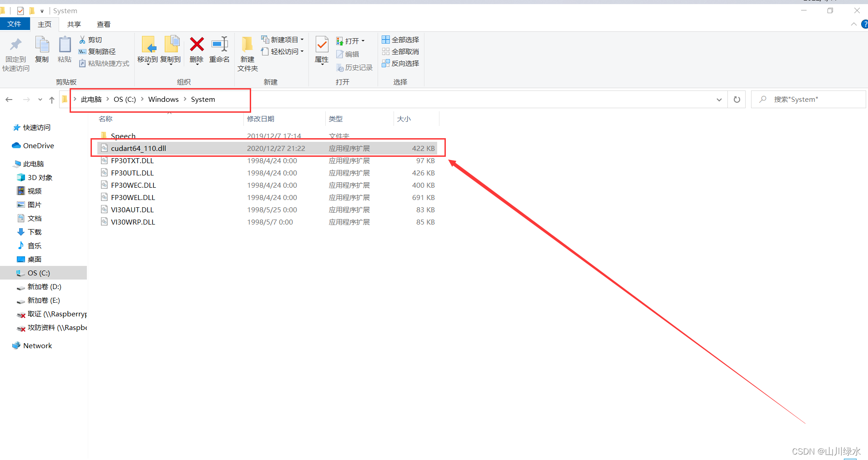Open drive 新加卷 (D:) in sidebar
Screen dimensions: 868x460
coord(39,286)
